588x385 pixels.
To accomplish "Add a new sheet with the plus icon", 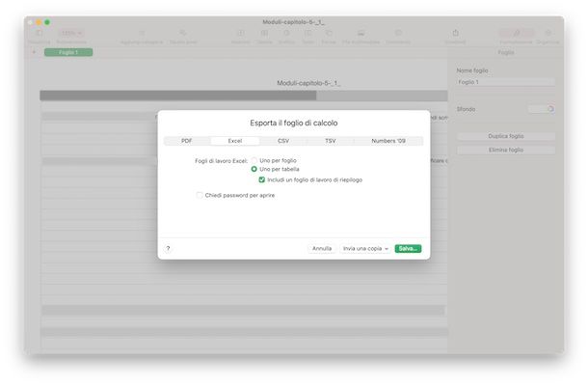I will (x=34, y=52).
